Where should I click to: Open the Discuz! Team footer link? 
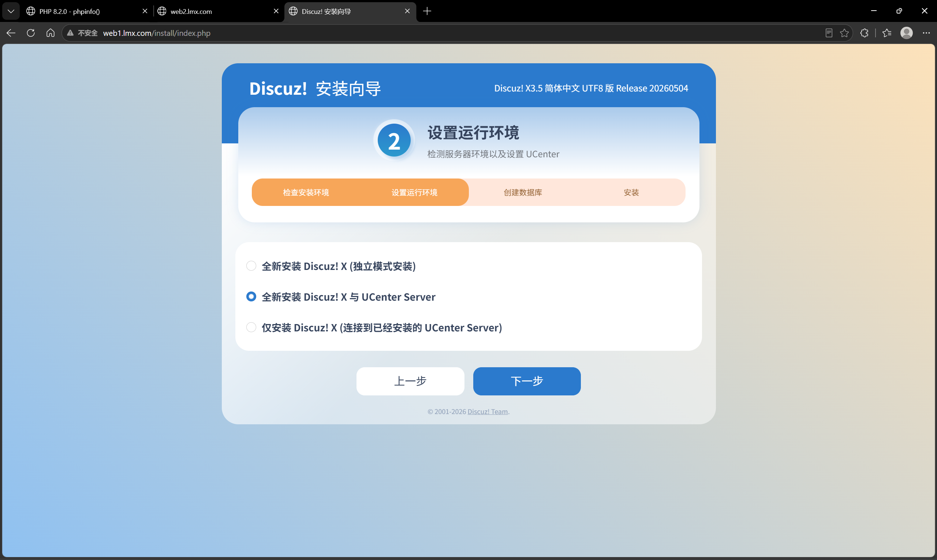pos(488,411)
